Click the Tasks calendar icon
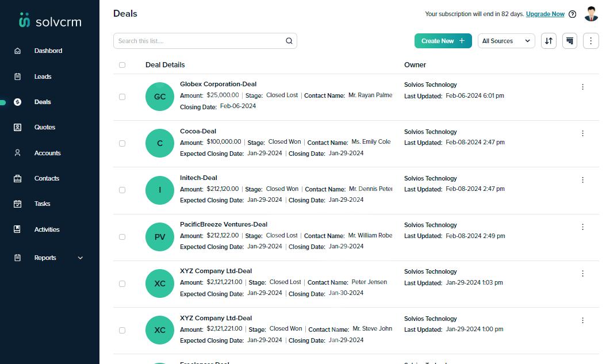 (x=17, y=204)
